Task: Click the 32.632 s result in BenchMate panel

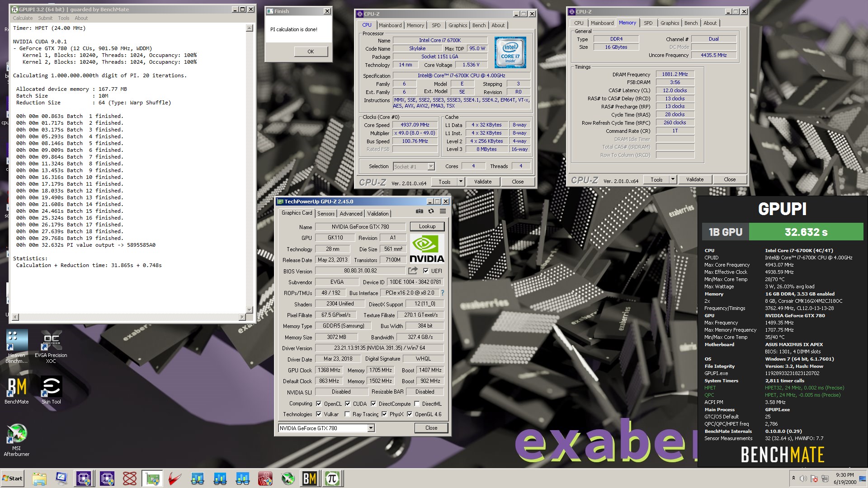Action: (806, 232)
